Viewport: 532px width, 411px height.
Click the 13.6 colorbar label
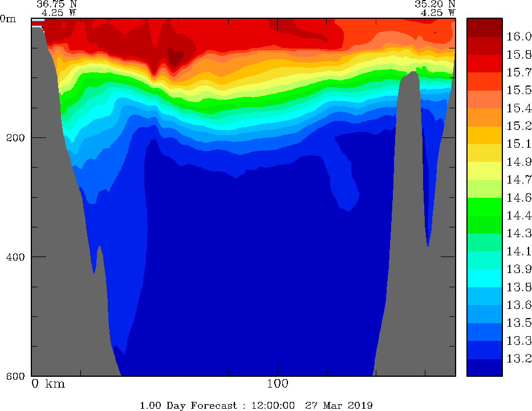[x=519, y=305]
